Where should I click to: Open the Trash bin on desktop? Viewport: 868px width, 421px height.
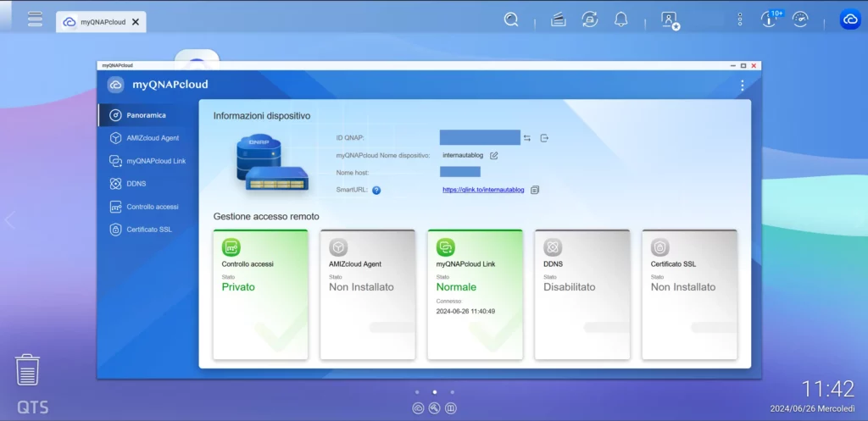tap(28, 370)
